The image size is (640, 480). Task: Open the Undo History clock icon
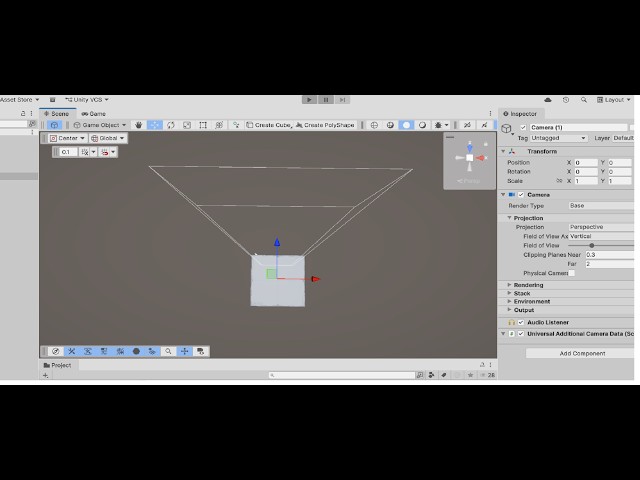click(x=566, y=100)
